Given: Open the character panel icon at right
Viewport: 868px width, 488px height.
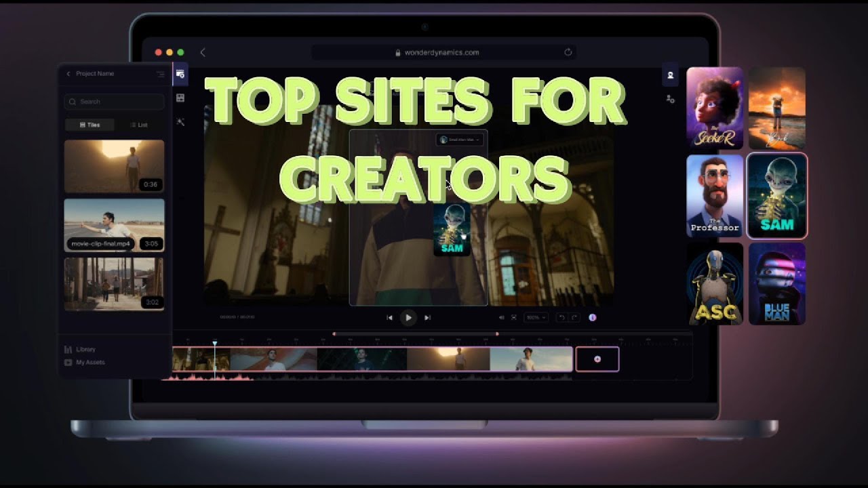Looking at the screenshot, I should [670, 75].
